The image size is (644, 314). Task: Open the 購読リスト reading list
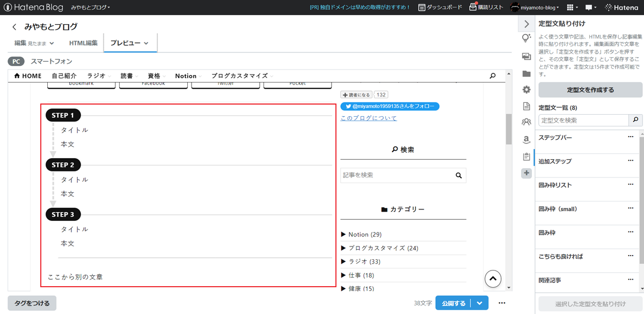pos(486,8)
